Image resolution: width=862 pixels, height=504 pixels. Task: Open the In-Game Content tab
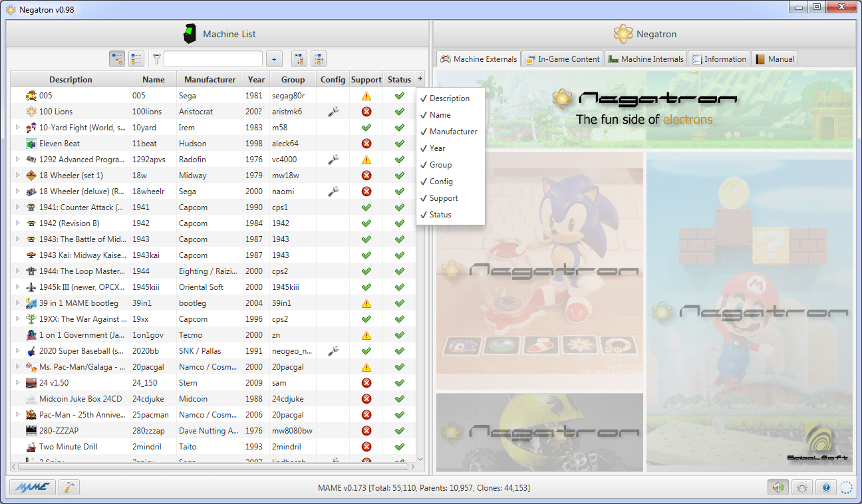coord(563,59)
